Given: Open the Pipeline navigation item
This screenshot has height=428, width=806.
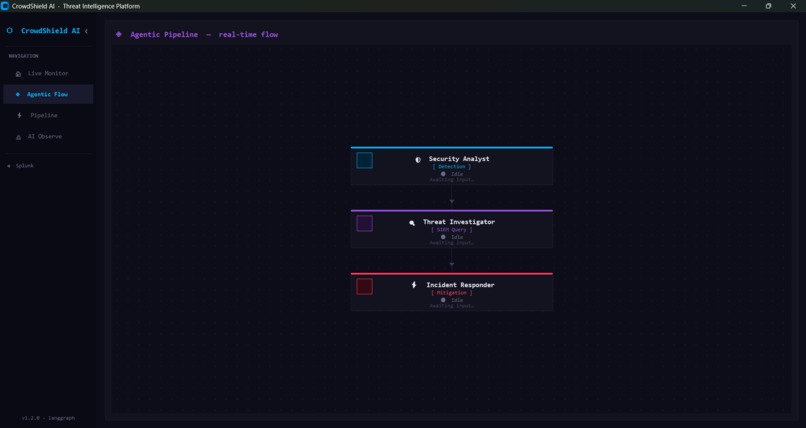Looking at the screenshot, I should coord(48,116).
